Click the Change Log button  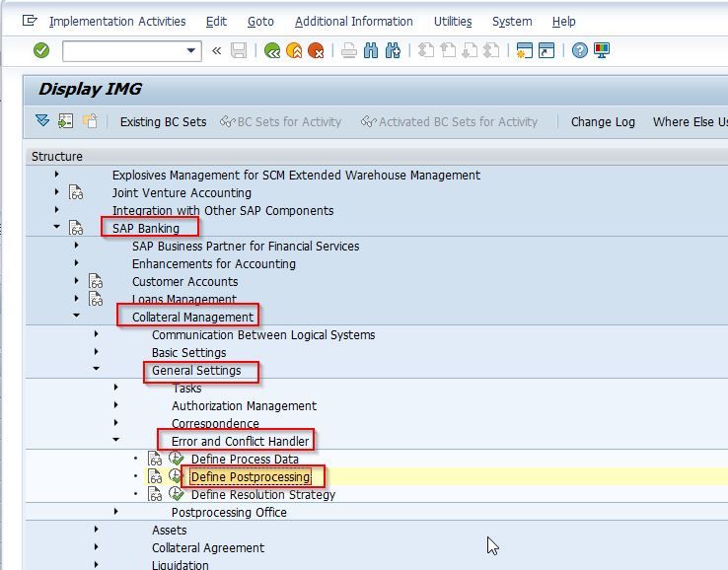coord(603,121)
